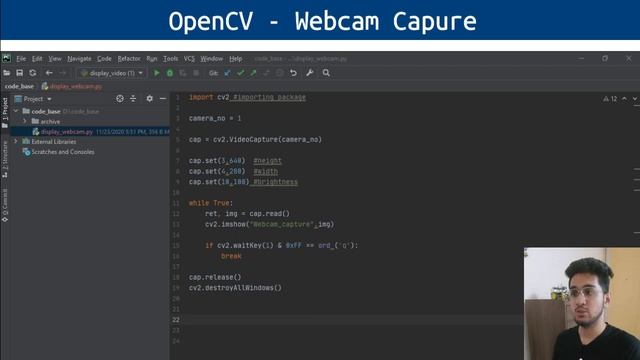Click the Git show history clock icon
This screenshot has width=640, height=360.
pos(280,73)
